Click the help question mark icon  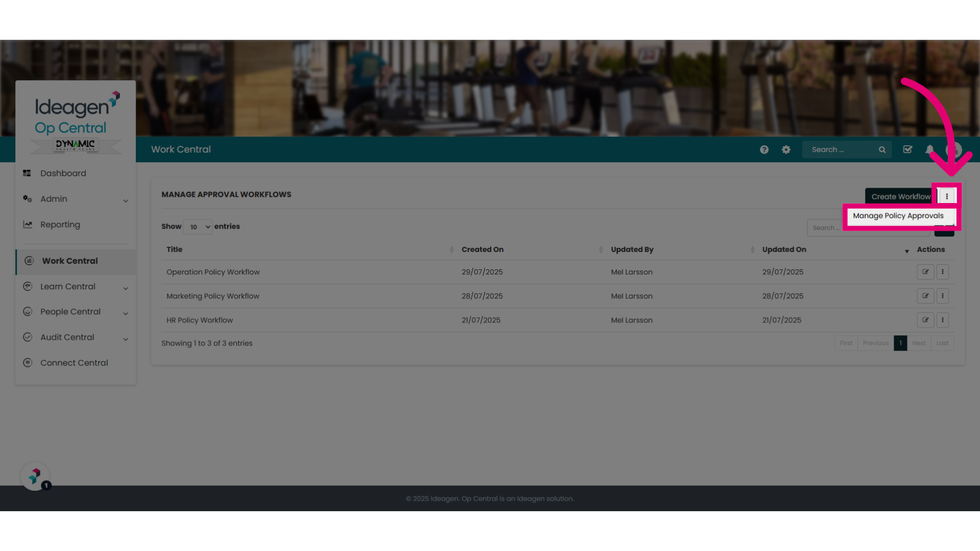[764, 149]
